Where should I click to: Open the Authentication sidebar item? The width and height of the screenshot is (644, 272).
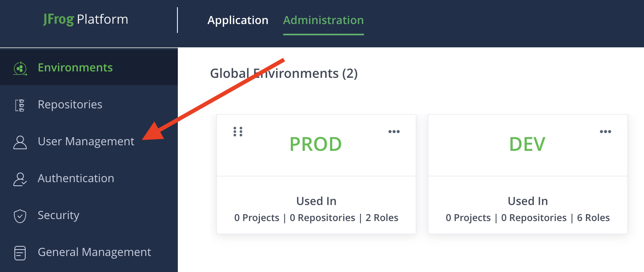click(76, 178)
